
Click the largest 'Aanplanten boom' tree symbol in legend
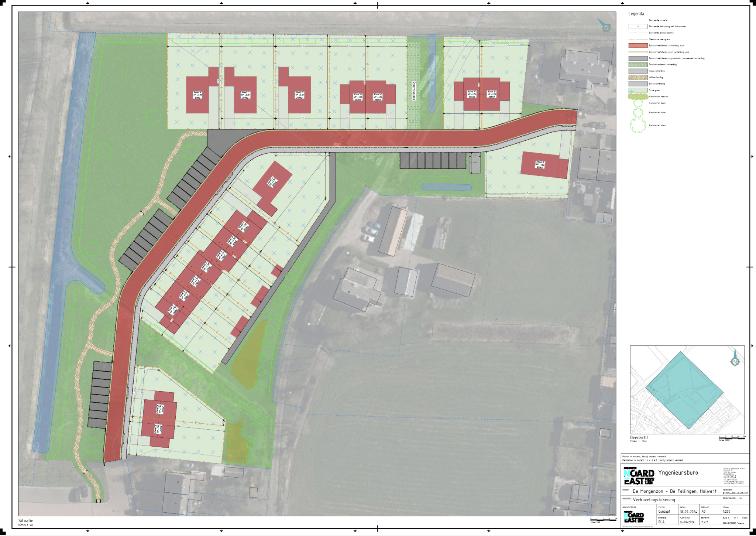pos(638,125)
